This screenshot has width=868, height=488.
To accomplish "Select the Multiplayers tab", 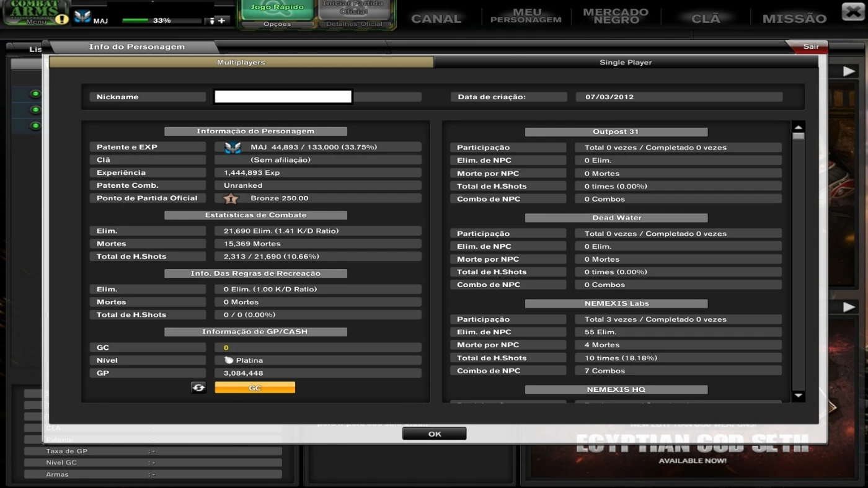I will 241,63.
